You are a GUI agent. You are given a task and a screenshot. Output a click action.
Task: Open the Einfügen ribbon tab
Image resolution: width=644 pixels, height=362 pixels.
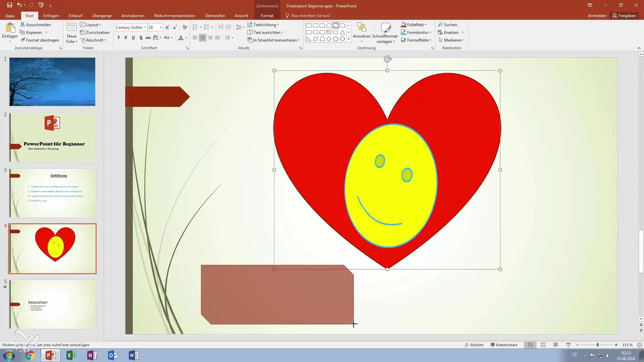[x=51, y=16]
